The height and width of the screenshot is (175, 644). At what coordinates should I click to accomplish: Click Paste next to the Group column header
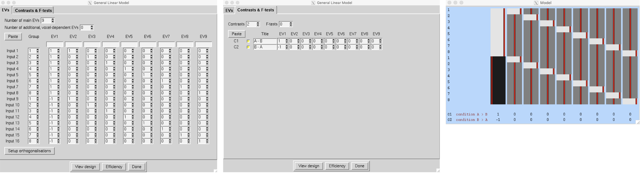(13, 37)
